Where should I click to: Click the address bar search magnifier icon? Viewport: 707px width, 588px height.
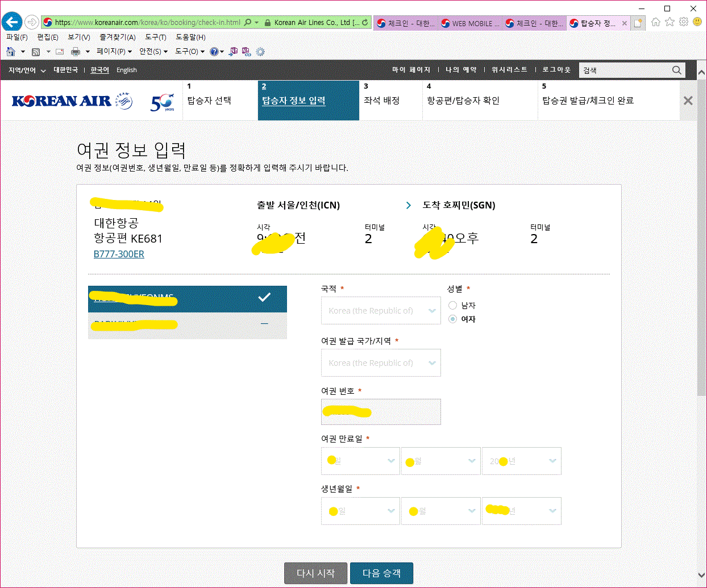pos(248,23)
